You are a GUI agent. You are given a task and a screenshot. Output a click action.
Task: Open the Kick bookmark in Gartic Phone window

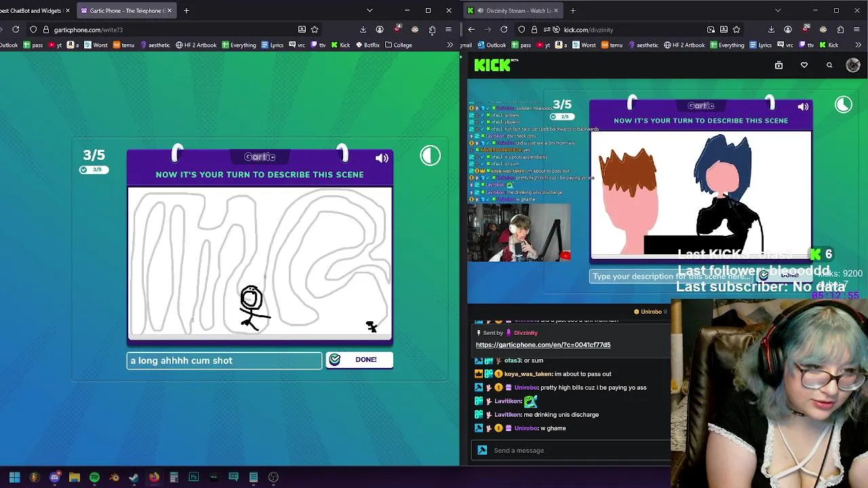340,45
